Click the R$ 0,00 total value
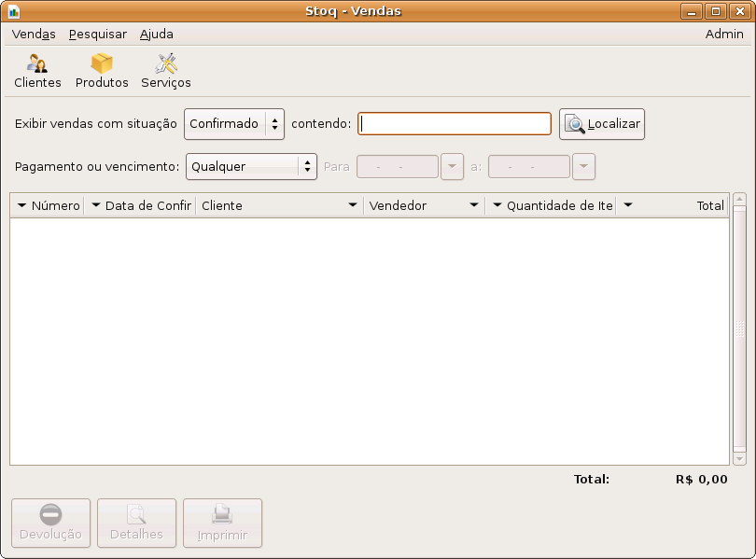Screen dimensions: 756x559 [x=702, y=480]
